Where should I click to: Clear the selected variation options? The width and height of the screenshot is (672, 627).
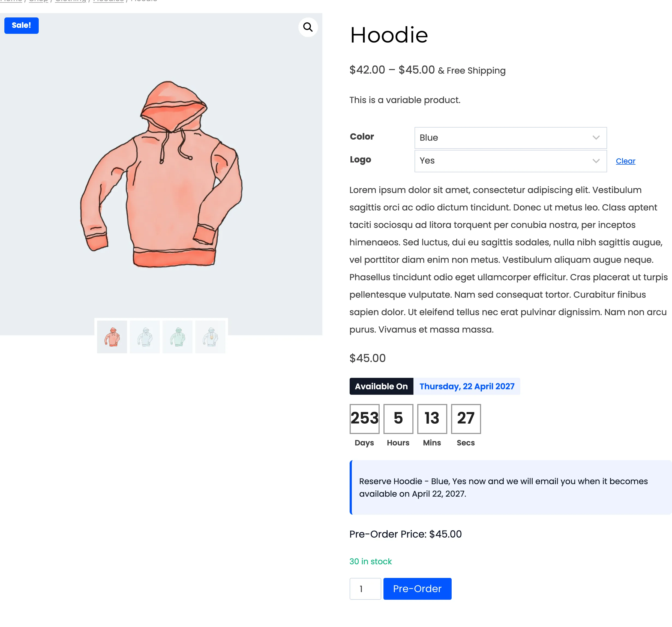coord(625,161)
